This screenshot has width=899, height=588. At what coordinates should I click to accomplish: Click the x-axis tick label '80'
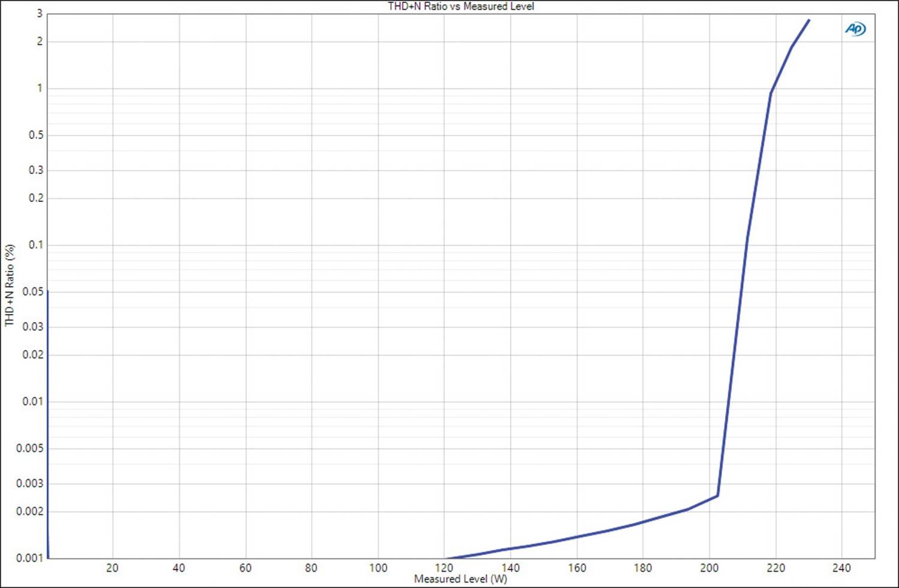tap(311, 568)
